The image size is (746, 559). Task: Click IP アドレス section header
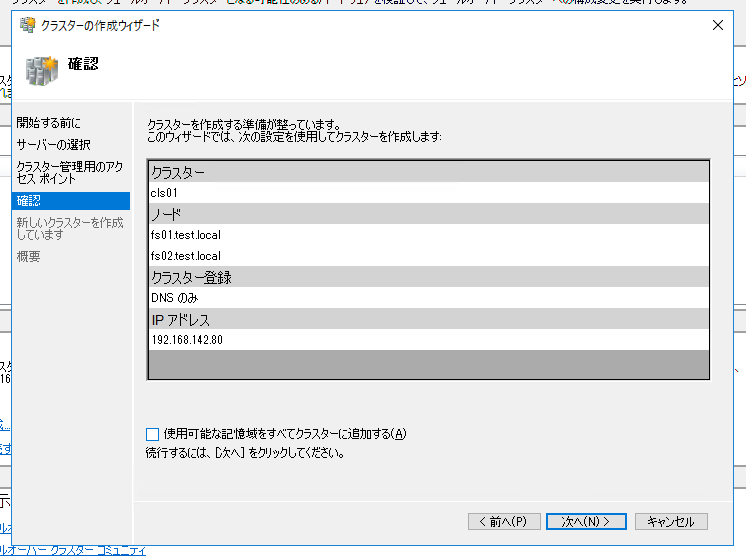pos(428,319)
